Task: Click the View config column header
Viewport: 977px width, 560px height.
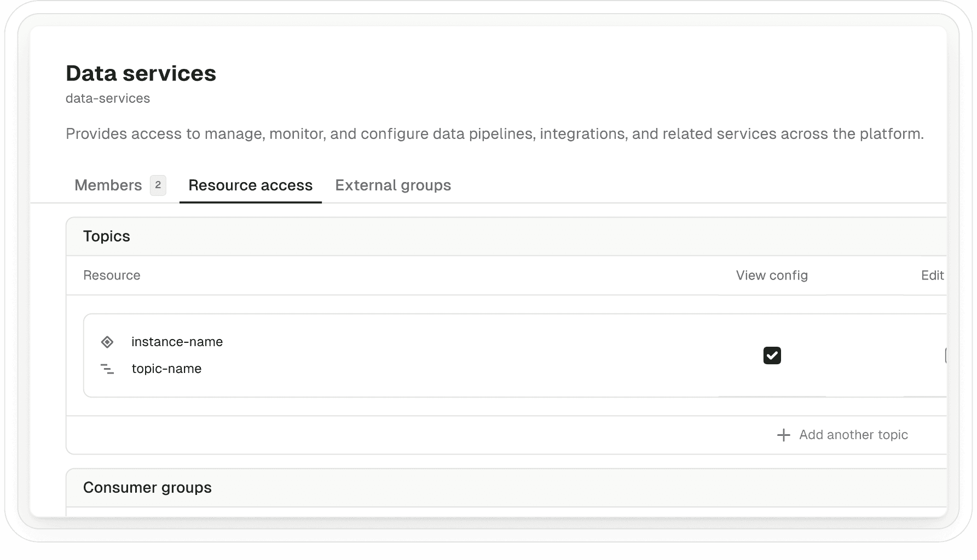Action: [x=771, y=275]
